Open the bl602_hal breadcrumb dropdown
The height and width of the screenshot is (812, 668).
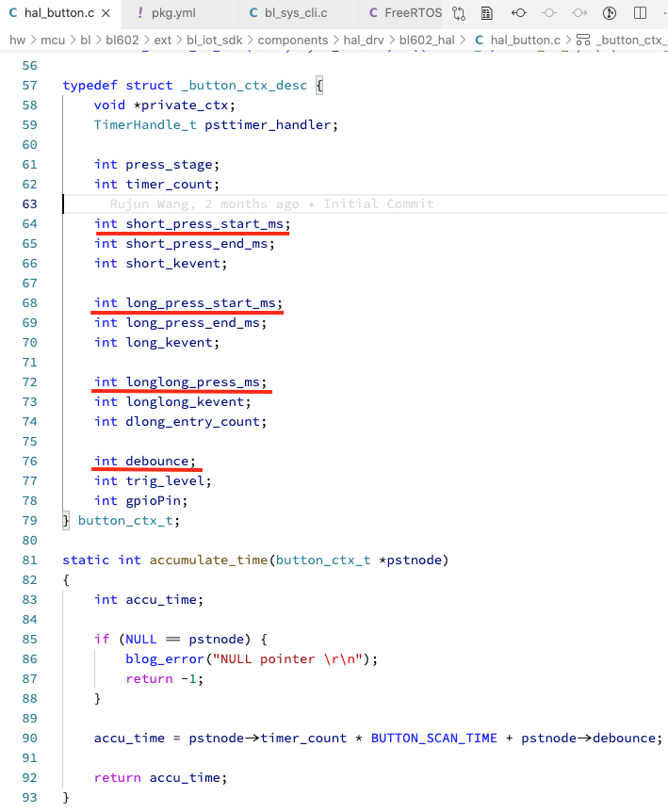pos(428,40)
